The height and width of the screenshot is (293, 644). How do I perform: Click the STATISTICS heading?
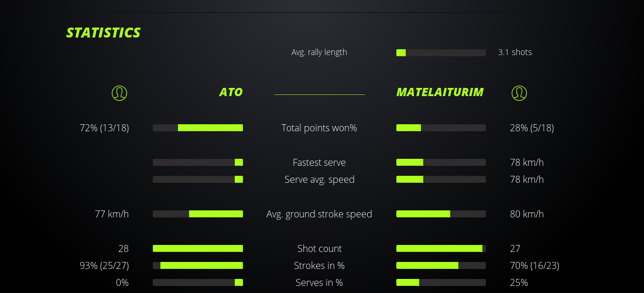coord(104,33)
